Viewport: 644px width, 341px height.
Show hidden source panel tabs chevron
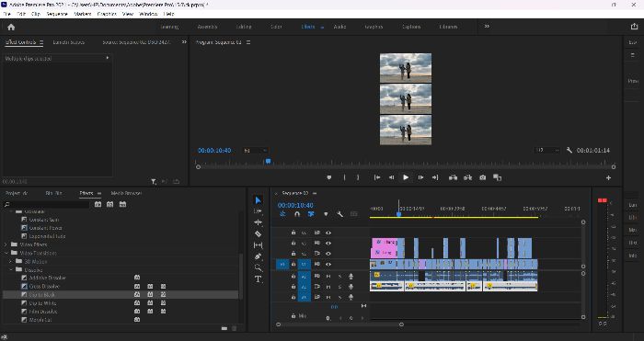184,42
